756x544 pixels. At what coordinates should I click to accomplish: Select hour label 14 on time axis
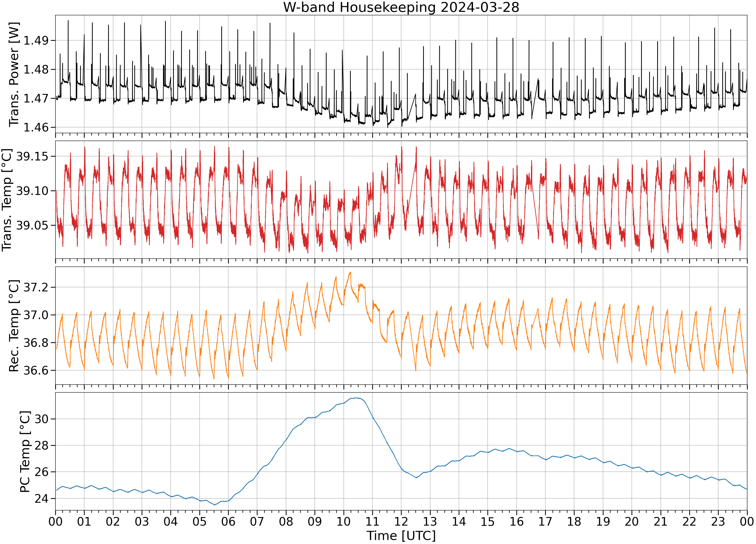tap(459, 521)
